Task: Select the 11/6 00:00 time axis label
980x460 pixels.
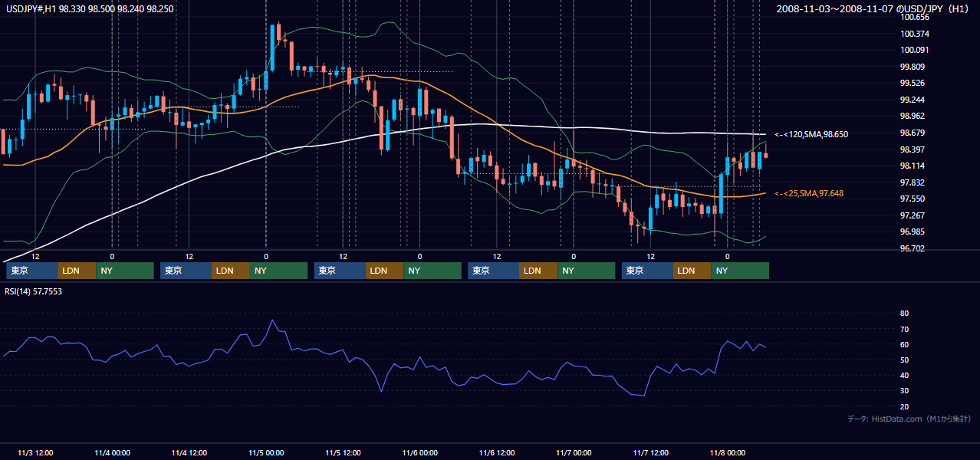Action: click(419, 452)
